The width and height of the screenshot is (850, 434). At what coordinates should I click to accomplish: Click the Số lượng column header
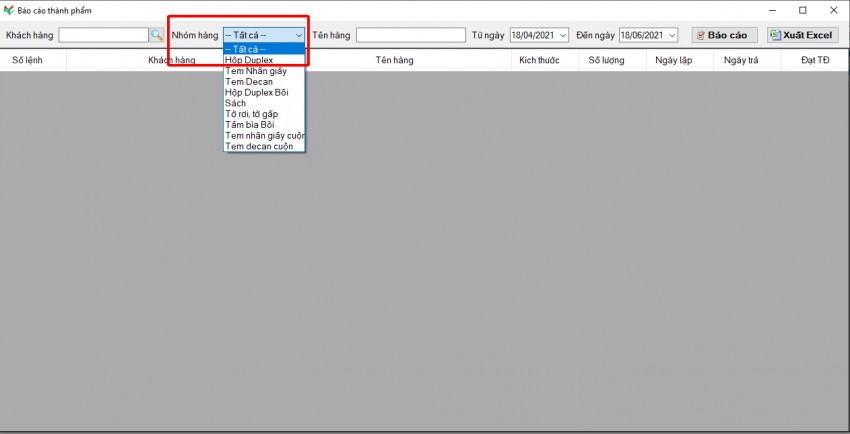(606, 60)
